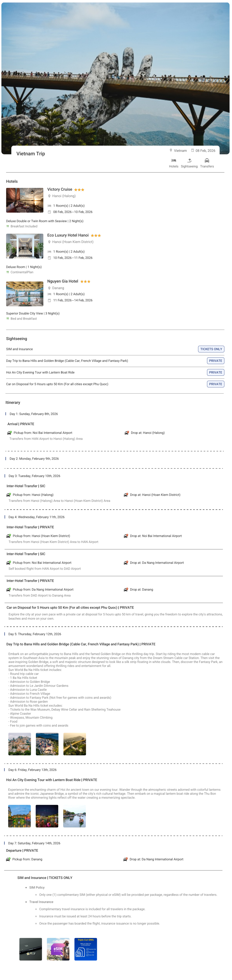Click drop icon for Da Nang Airport on Day 7
232x980 pixels.
[x=126, y=859]
